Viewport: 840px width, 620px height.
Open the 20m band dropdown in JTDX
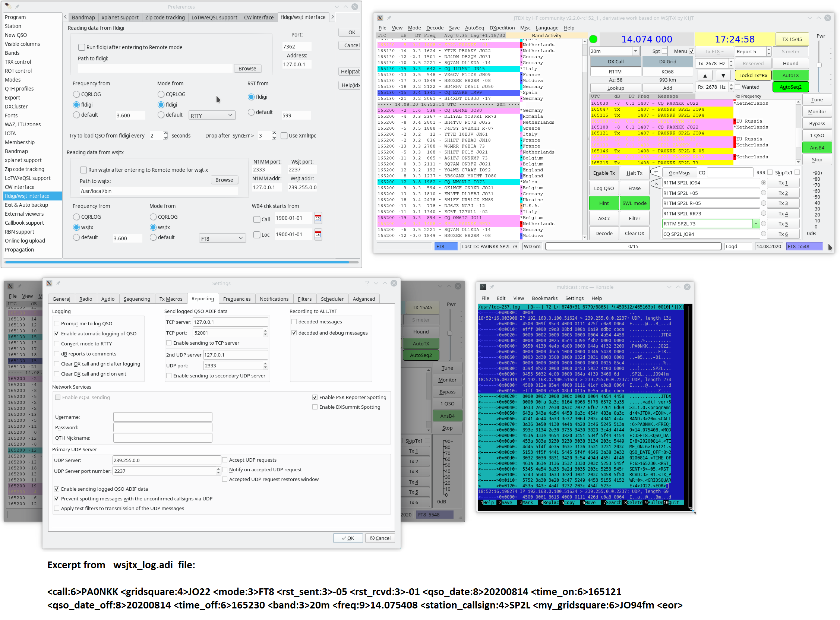(x=615, y=51)
